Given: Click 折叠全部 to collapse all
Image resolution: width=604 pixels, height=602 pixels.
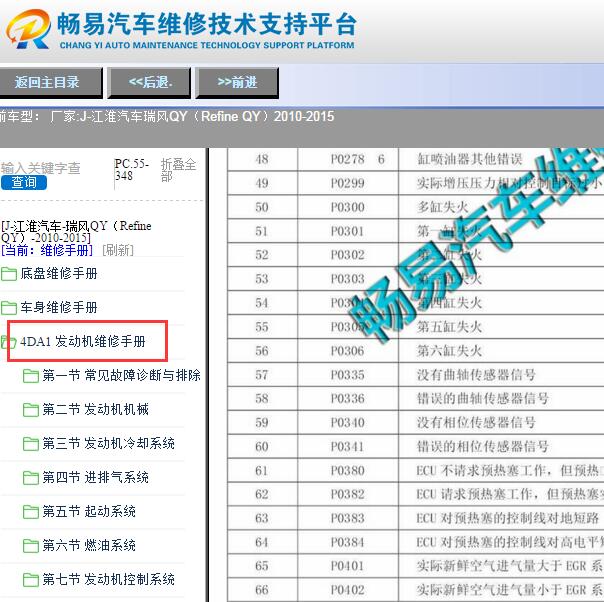Looking at the screenshot, I should coord(178,170).
